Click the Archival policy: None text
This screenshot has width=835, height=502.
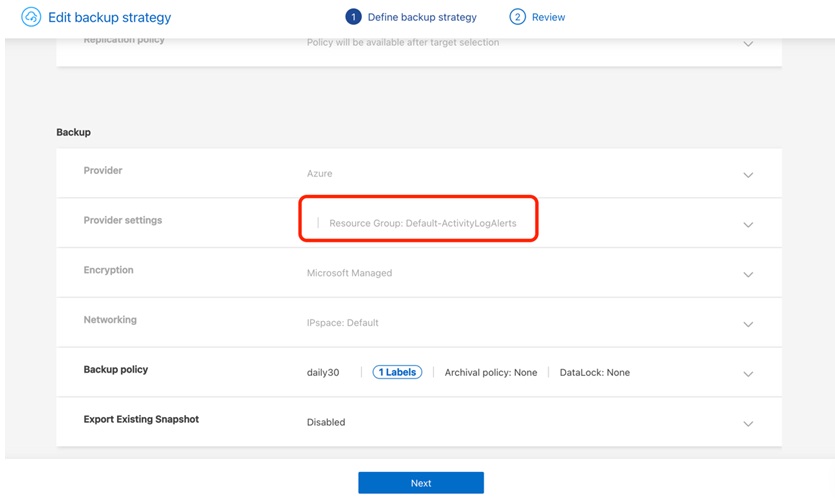[490, 372]
